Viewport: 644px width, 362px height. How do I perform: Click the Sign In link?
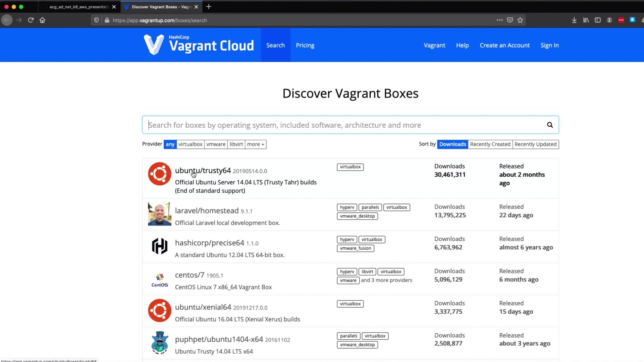[549, 45]
